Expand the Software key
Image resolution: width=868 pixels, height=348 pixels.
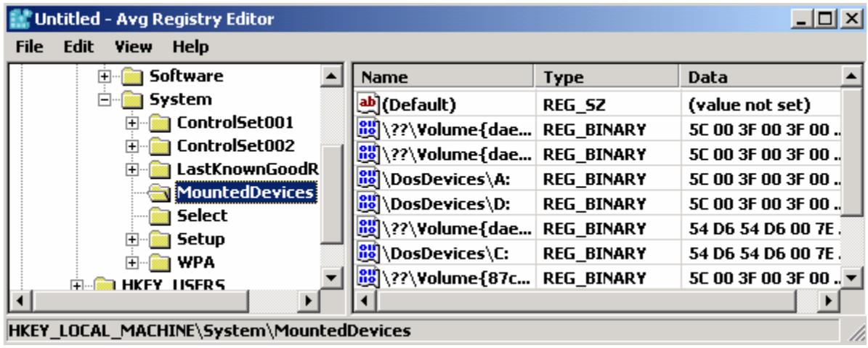point(104,77)
